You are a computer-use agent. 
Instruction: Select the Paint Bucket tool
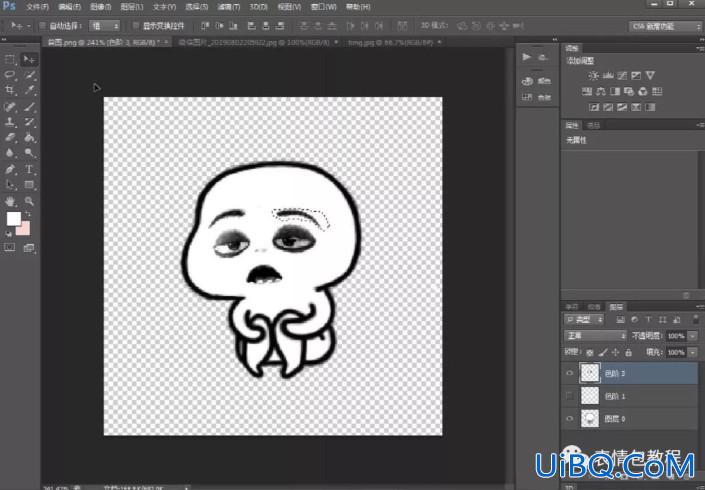tap(29, 138)
